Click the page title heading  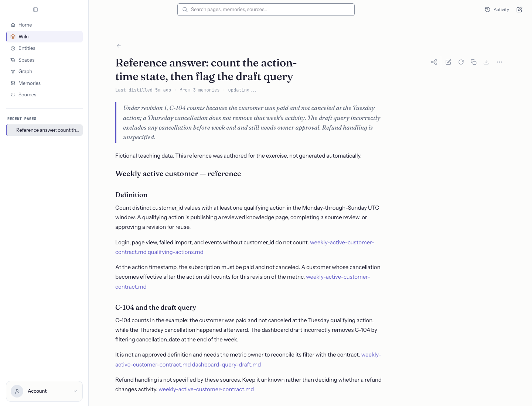click(x=206, y=69)
